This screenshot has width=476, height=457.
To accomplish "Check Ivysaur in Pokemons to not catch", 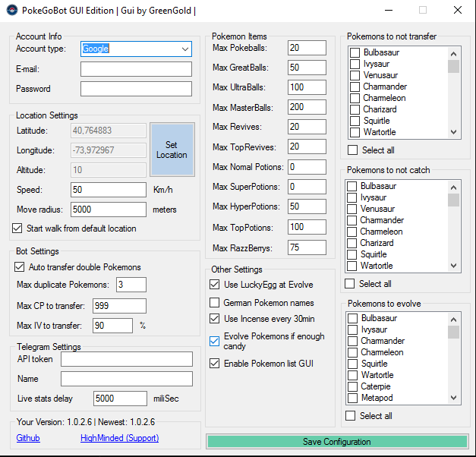I will (x=351, y=197).
